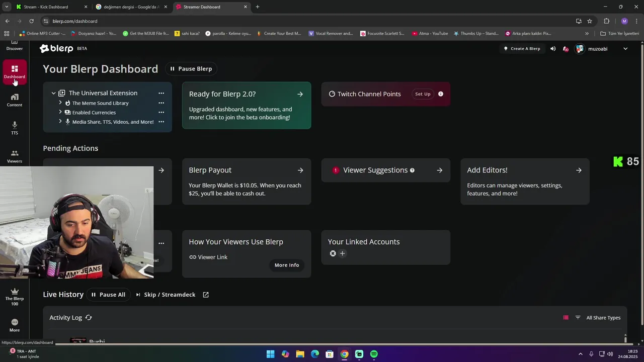Open Spotify from the taskbar
644x362 pixels.
coord(374,354)
